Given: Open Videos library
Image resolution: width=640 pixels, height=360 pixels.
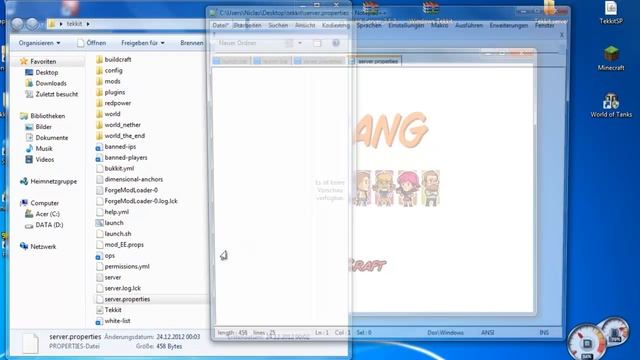Looking at the screenshot, I should pyautogui.click(x=40, y=160).
